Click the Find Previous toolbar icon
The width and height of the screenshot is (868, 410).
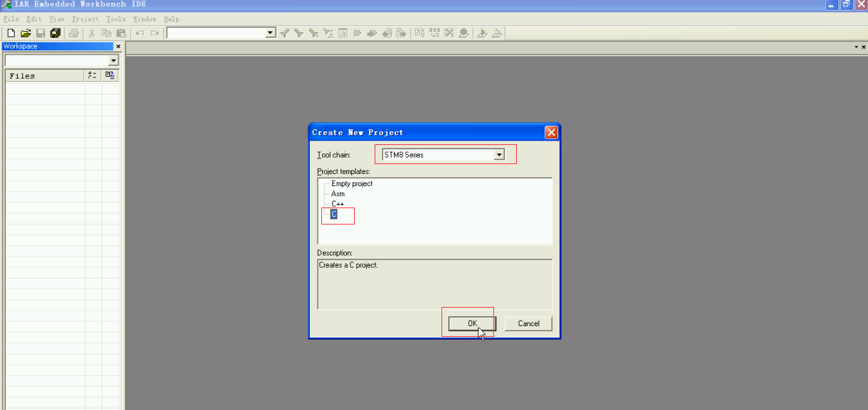(x=284, y=33)
